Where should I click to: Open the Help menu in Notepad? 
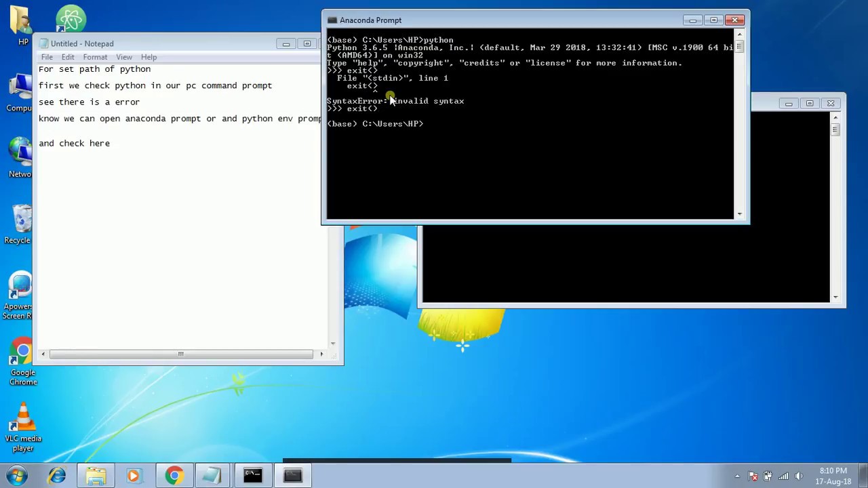point(149,57)
